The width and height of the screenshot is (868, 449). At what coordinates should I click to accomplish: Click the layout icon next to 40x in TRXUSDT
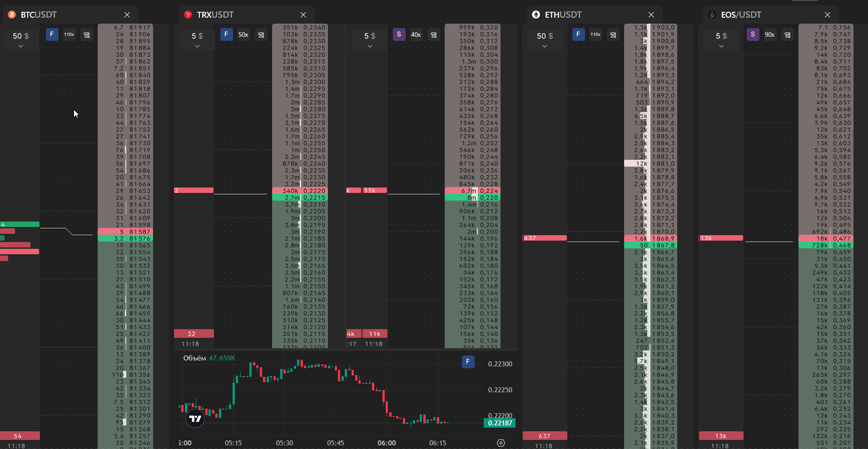[434, 35]
